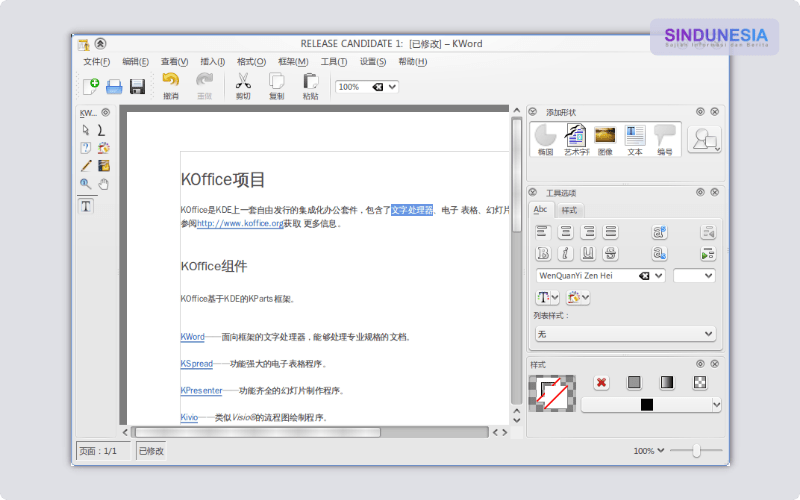Open the 编辑(E) menu
Viewport: 800px width, 500px height.
point(135,62)
